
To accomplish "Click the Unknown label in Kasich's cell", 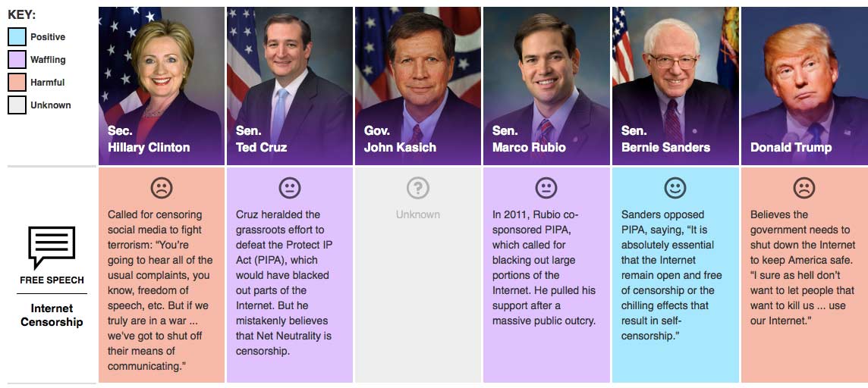I will click(417, 214).
